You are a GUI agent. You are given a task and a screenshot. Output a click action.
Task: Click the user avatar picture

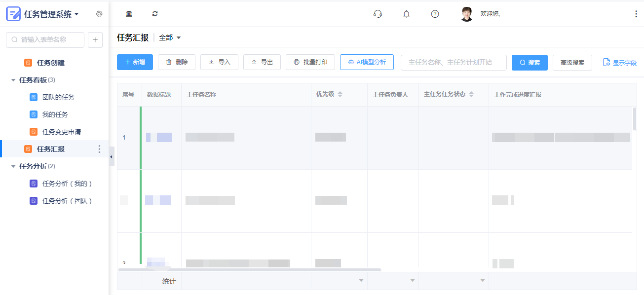(467, 14)
